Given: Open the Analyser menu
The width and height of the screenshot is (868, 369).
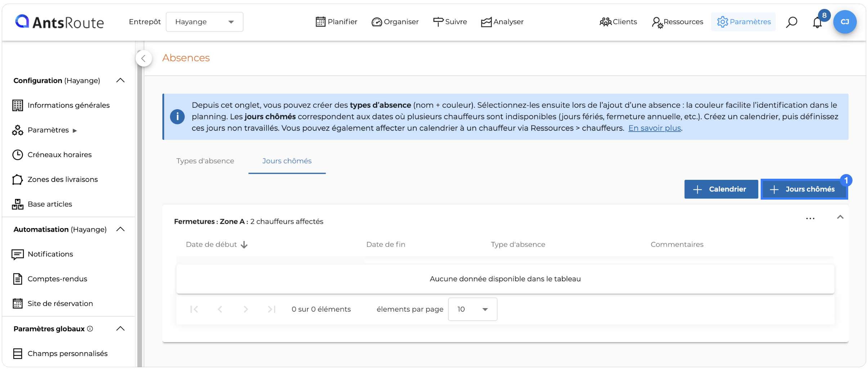Looking at the screenshot, I should click(x=502, y=22).
